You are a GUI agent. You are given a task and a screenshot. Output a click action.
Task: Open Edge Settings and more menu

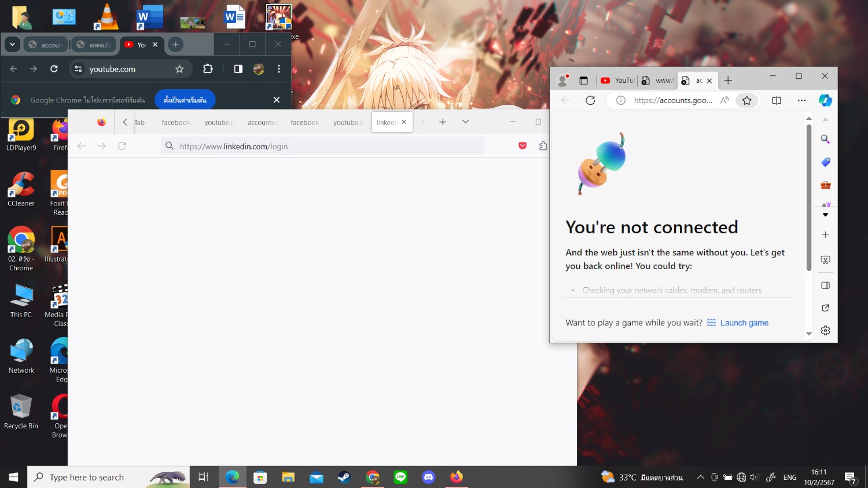click(801, 100)
